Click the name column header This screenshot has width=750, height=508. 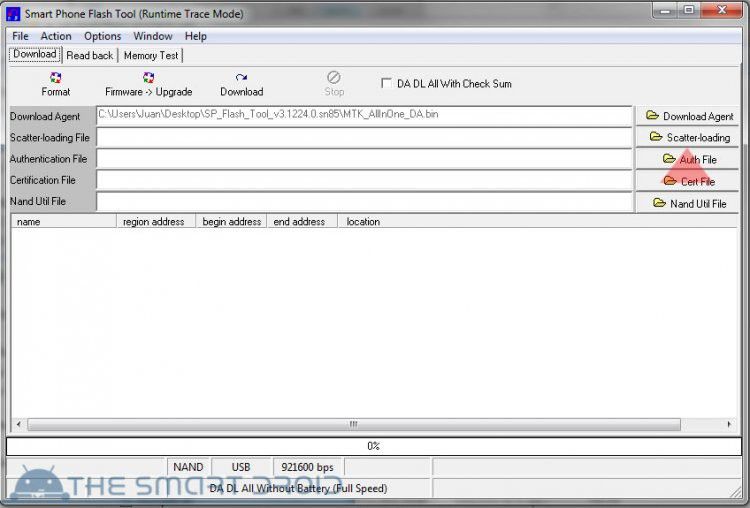click(x=64, y=221)
